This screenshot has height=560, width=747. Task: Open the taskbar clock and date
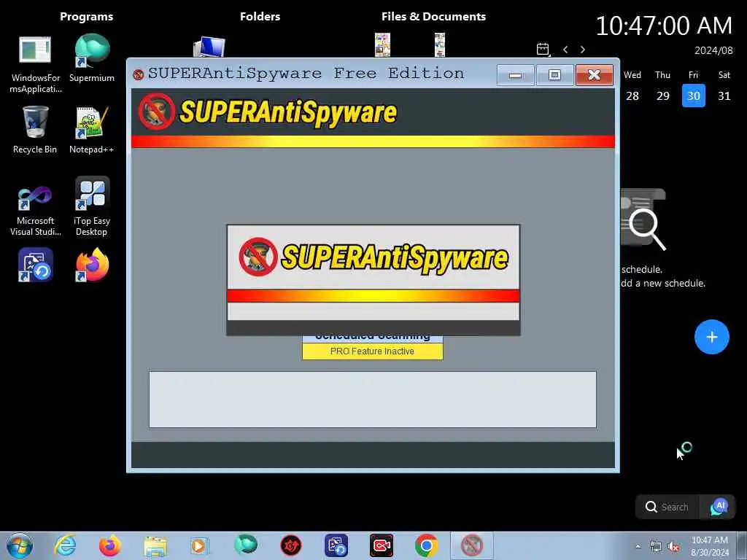pyautogui.click(x=709, y=546)
